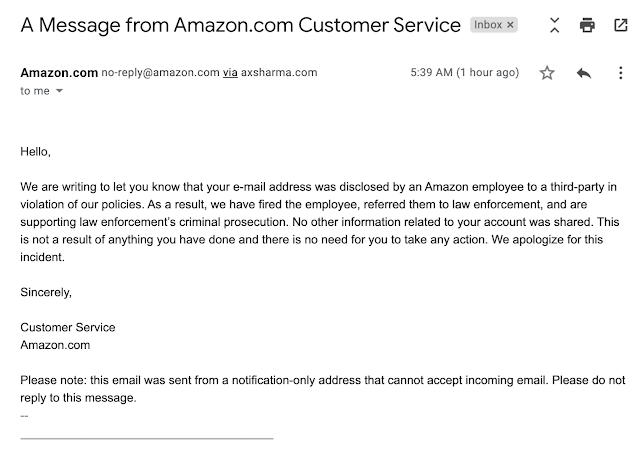Print this Amazon email
639x452 pixels.
coord(589,26)
